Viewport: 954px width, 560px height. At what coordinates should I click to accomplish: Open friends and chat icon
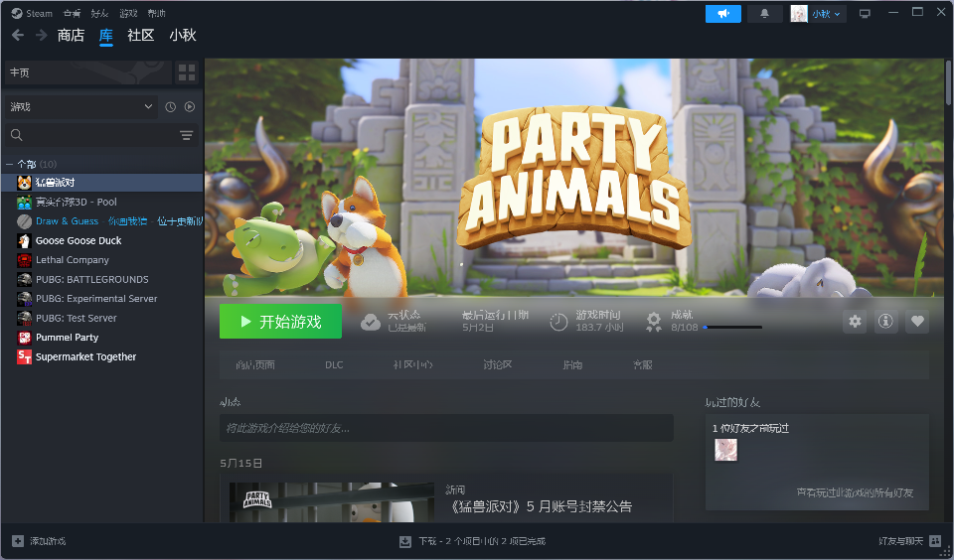tap(936, 540)
